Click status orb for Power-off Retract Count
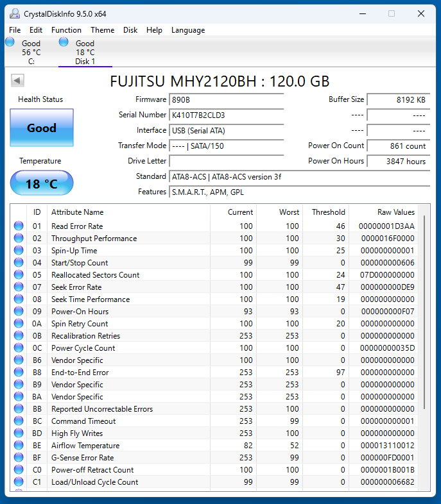This screenshot has height=504, width=441. 19,469
